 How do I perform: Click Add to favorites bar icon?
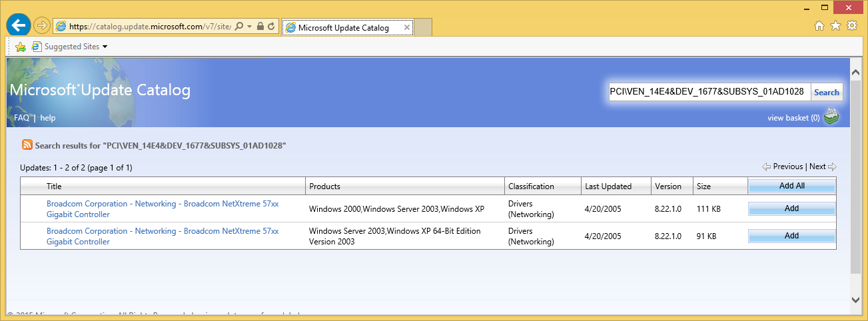coord(21,47)
